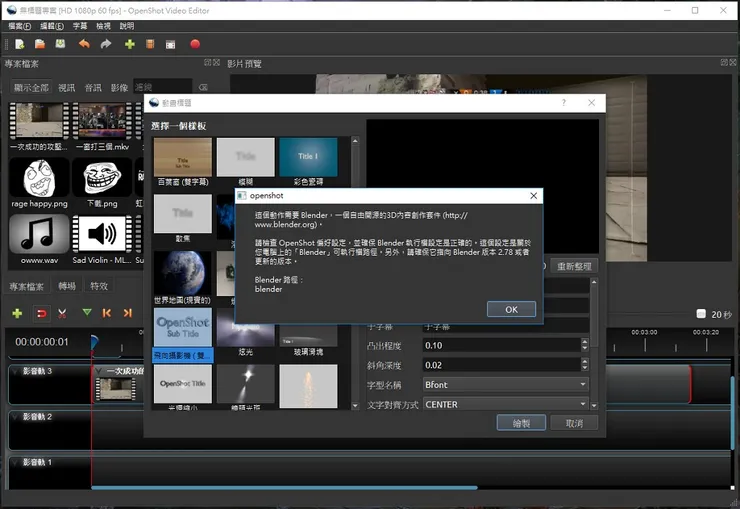The image size is (740, 509).
Task: Switch to the 特效 tab
Action: coord(99,286)
